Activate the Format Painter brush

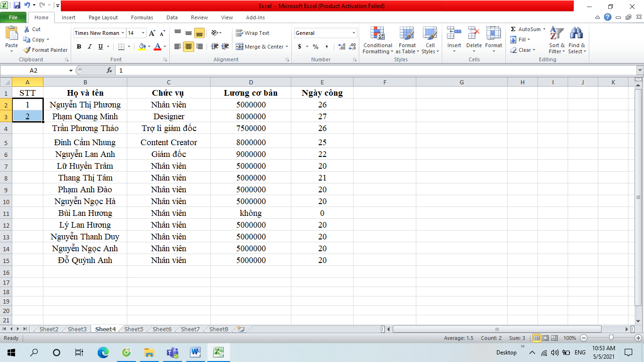tap(27, 50)
